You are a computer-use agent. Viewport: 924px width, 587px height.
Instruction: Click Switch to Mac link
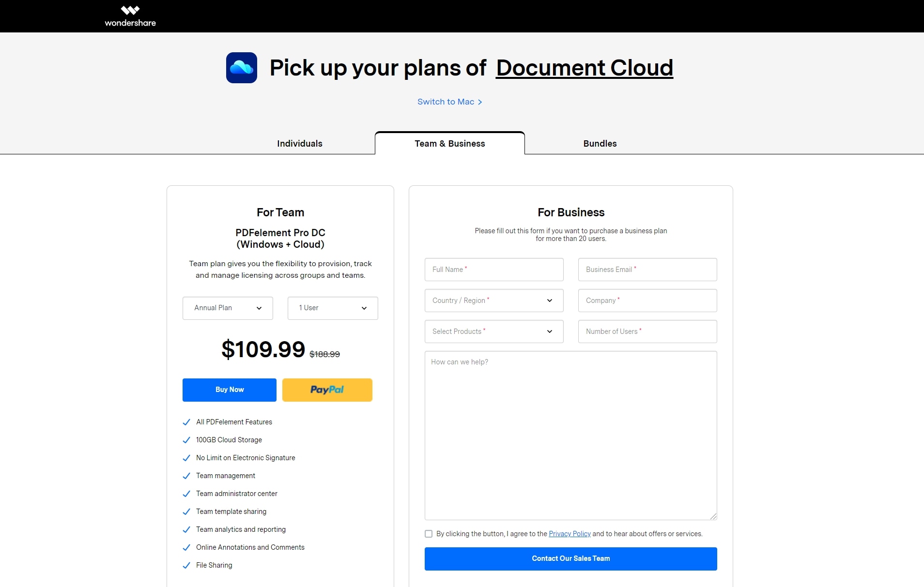point(450,102)
